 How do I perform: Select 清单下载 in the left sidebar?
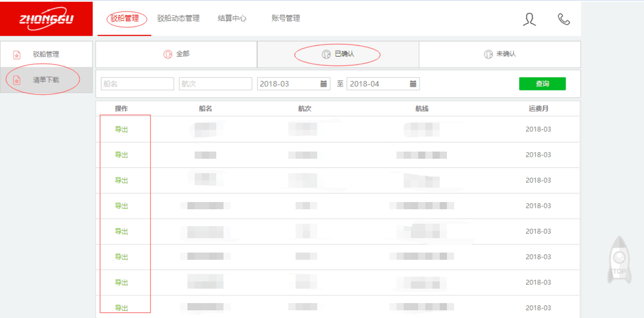tap(47, 80)
